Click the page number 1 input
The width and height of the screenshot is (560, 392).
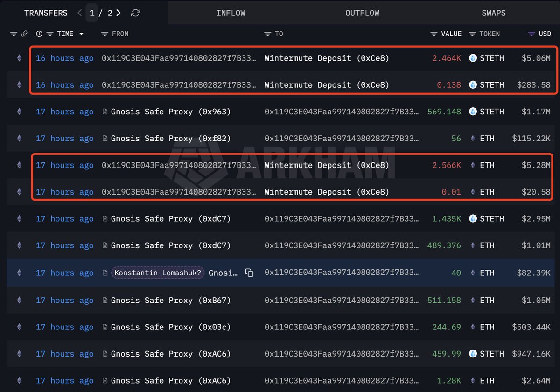92,13
